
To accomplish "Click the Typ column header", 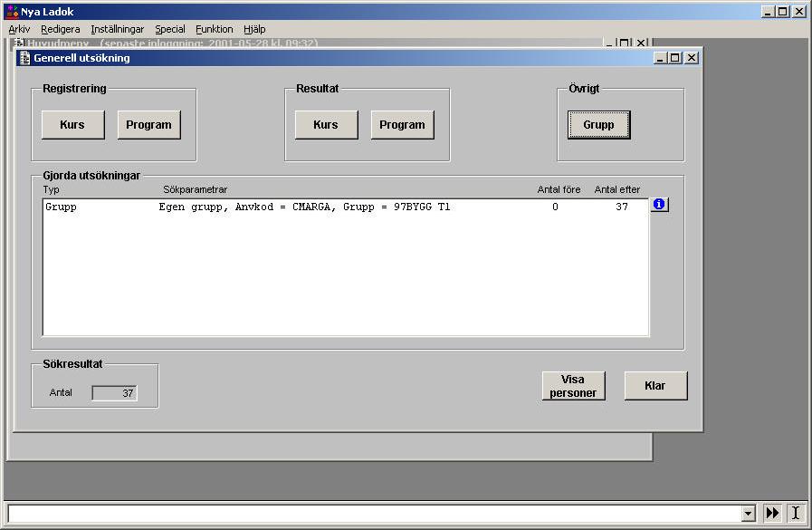I will pos(52,189).
